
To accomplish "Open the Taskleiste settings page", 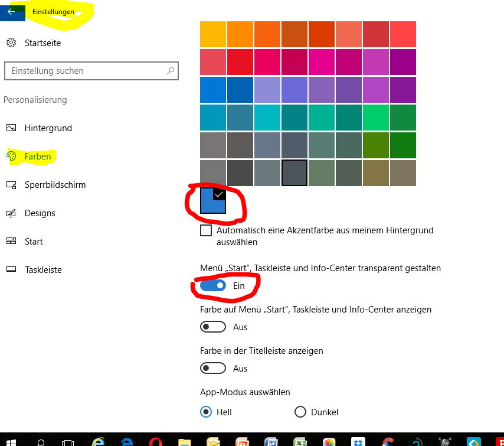I will pyautogui.click(x=44, y=269).
